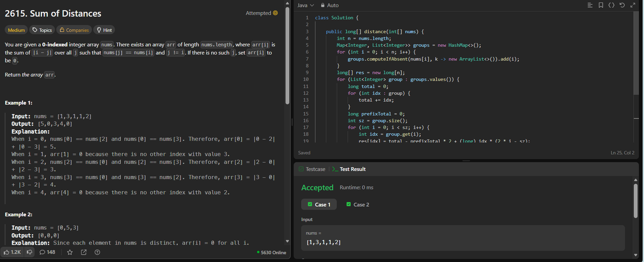Open the Companies section

click(x=74, y=30)
